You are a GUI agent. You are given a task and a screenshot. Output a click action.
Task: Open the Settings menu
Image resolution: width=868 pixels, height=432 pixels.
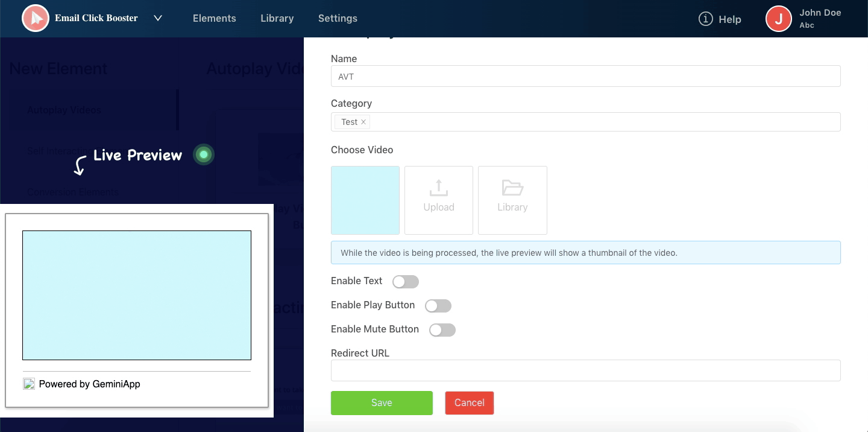click(338, 18)
